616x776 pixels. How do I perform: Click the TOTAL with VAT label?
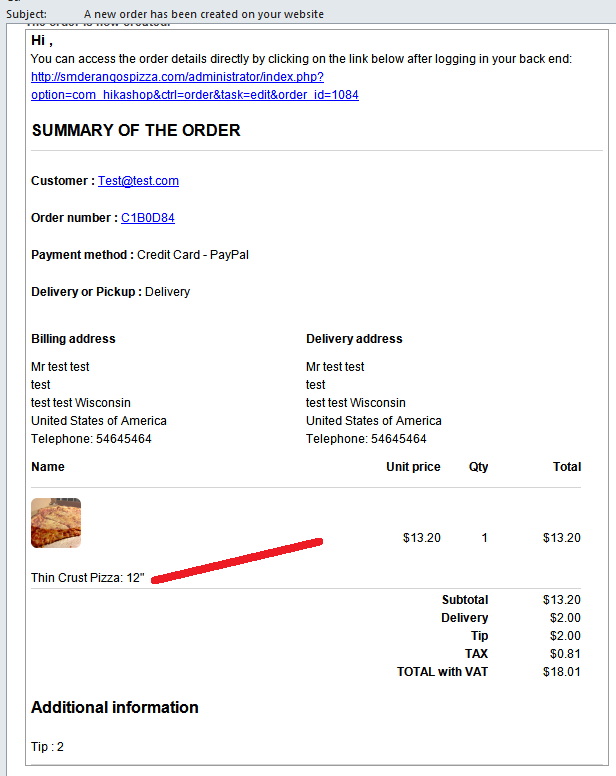pos(442,672)
